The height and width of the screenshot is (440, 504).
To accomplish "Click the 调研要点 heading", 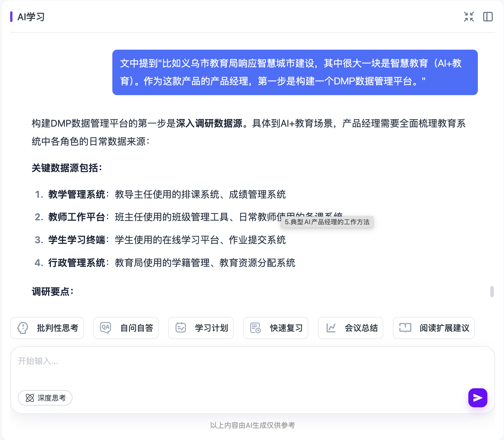I will (52, 292).
